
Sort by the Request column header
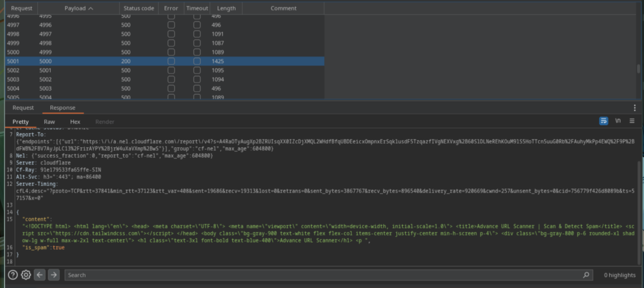(x=21, y=8)
